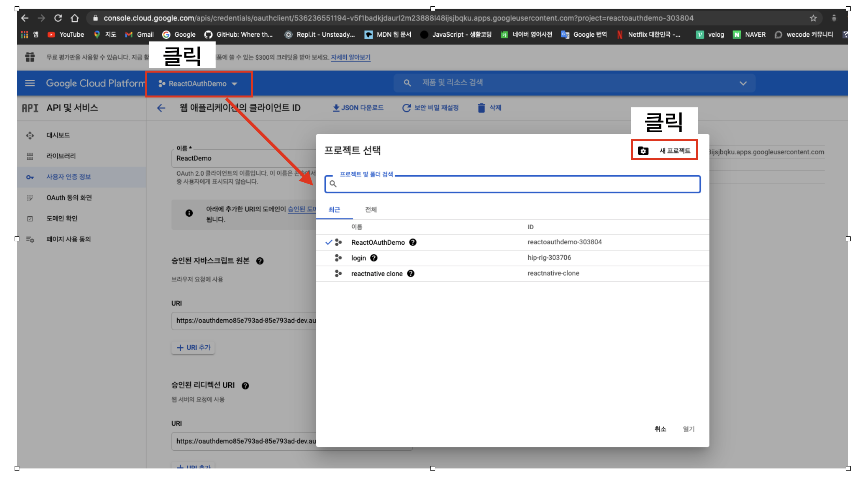Click the 열기 button in the dialog
868x487 pixels.
689,429
